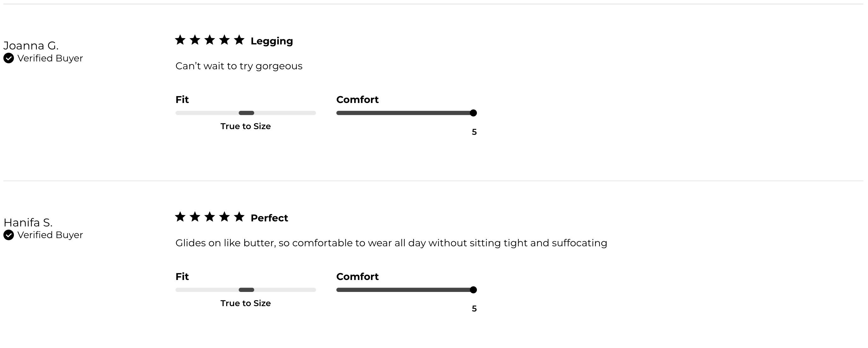The width and height of the screenshot is (868, 348).
Task: Click the verified checkmark badge beside Joanna G.
Action: click(9, 58)
